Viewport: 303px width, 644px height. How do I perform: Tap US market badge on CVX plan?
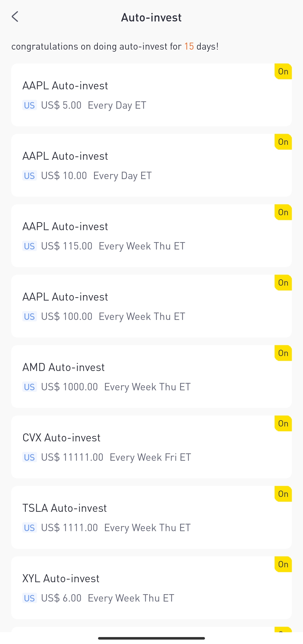pyautogui.click(x=29, y=457)
